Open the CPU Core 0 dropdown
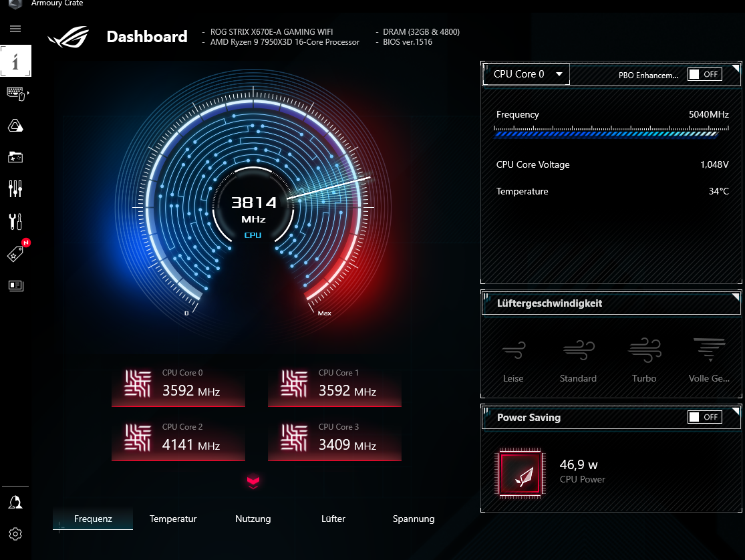Viewport: 745px width, 560px height. 526,74
